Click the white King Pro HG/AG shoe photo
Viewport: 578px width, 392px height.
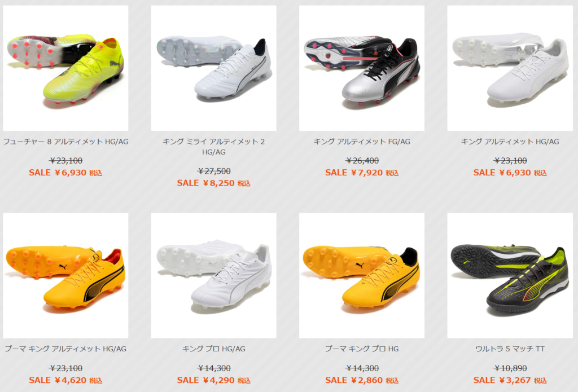coord(214,276)
